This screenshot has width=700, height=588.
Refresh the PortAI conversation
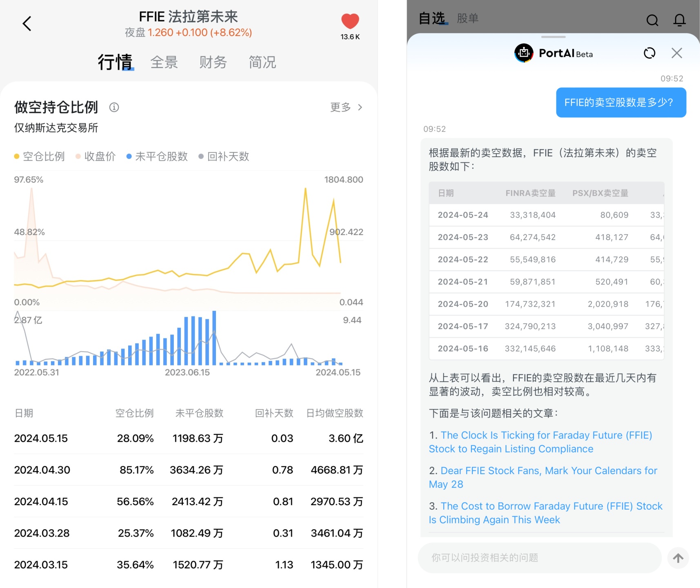pyautogui.click(x=649, y=53)
